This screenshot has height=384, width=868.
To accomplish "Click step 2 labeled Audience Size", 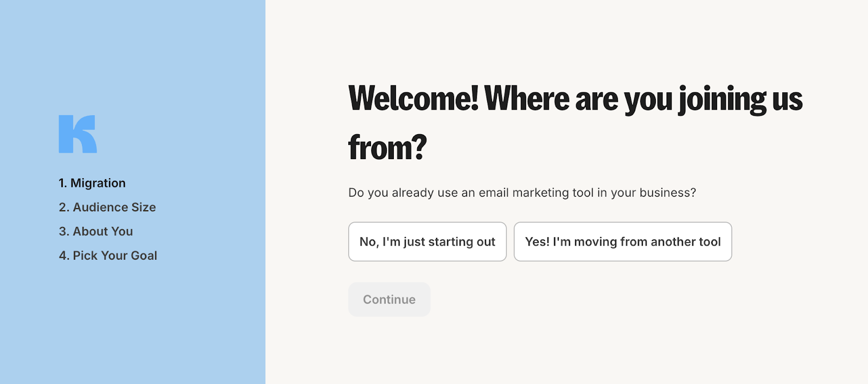I will click(107, 207).
